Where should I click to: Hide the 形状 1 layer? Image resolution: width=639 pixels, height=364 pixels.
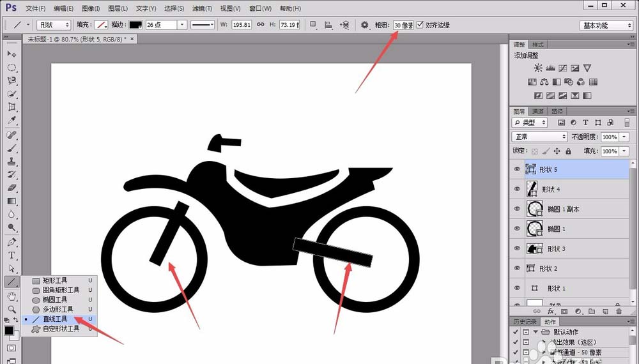tap(517, 288)
